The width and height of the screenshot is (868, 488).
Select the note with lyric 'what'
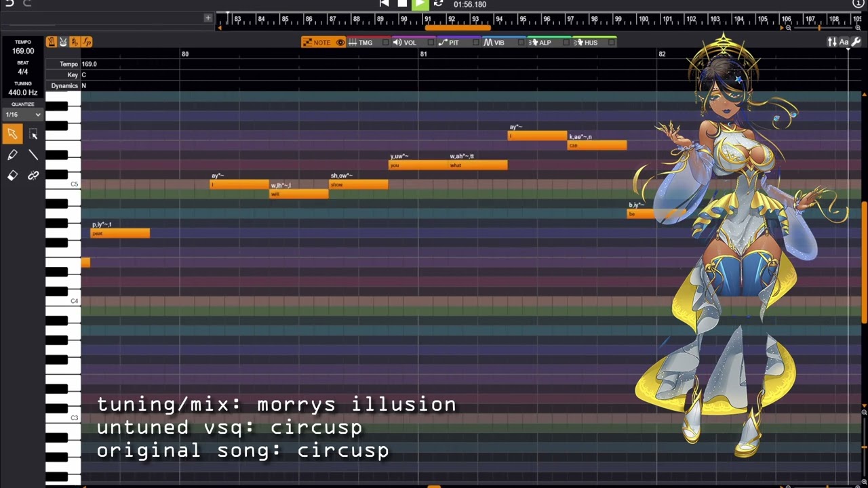coord(478,165)
